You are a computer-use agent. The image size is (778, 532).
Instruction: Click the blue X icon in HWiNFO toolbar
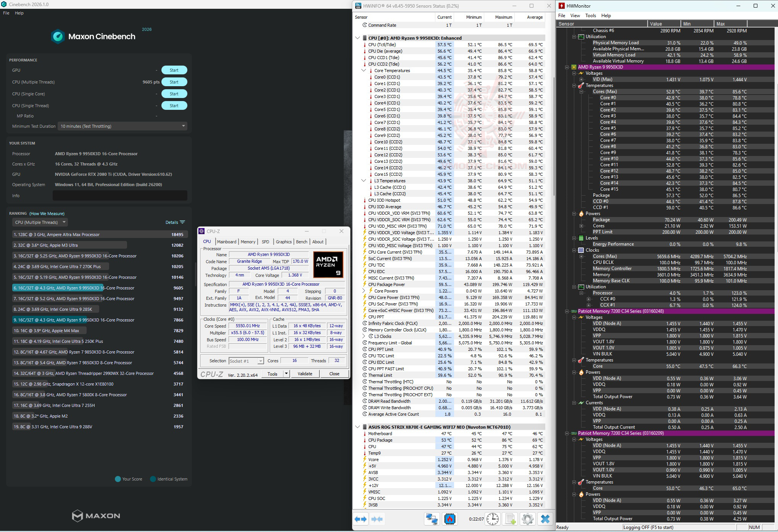pyautogui.click(x=545, y=519)
